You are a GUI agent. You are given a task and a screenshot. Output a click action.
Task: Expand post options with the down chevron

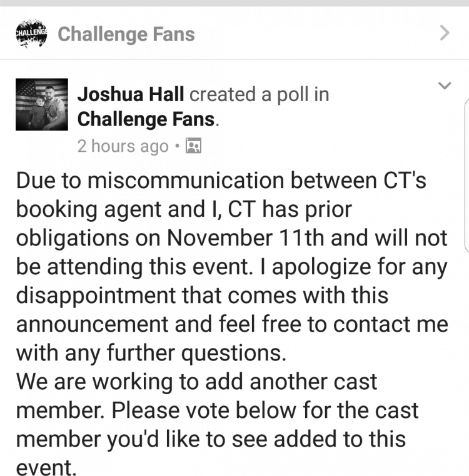pos(445,86)
